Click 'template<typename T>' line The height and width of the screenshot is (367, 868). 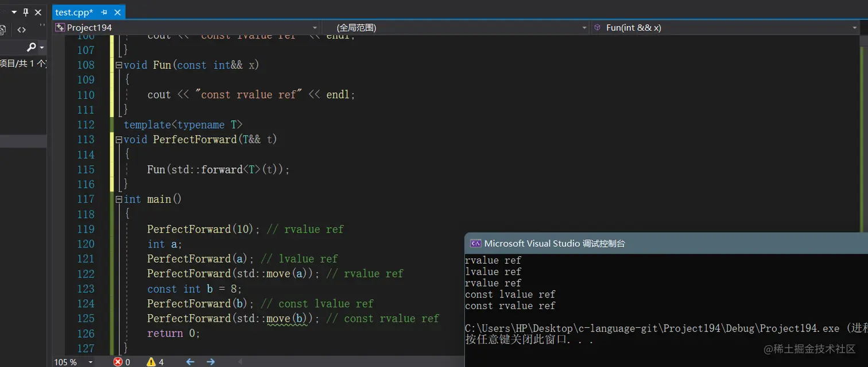[x=183, y=125]
